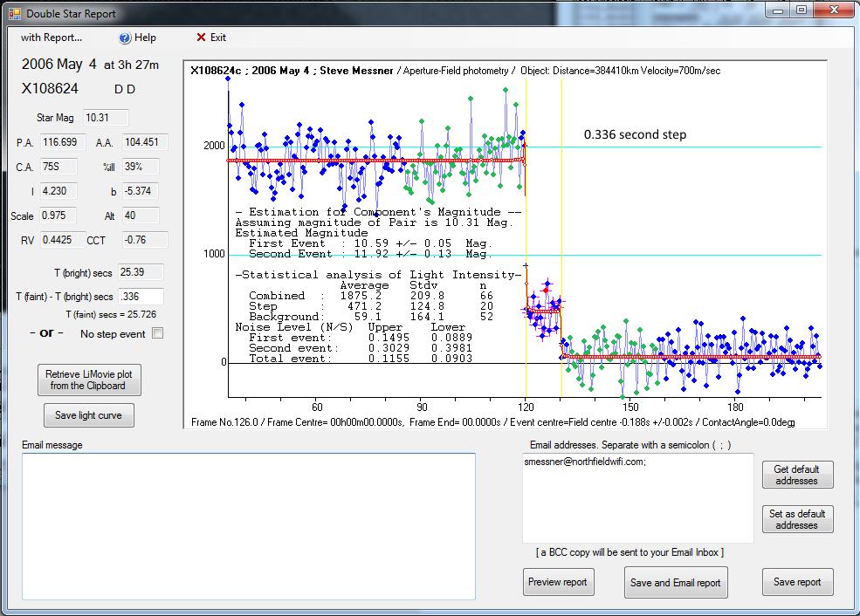Image resolution: width=860 pixels, height=616 pixels.
Task: Click Save and Email report
Action: pos(676,583)
